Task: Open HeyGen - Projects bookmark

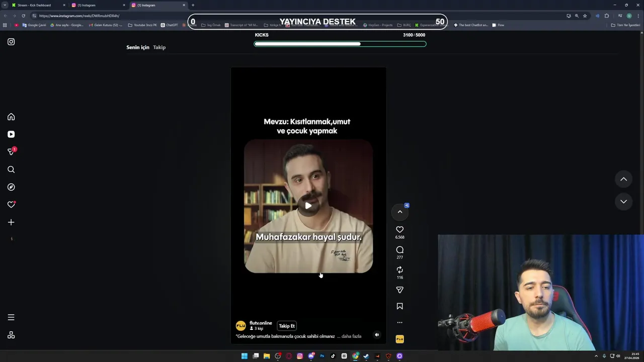Action: click(377, 25)
